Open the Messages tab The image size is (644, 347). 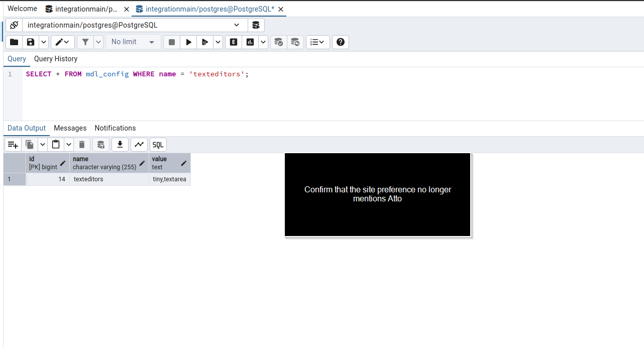tap(70, 128)
